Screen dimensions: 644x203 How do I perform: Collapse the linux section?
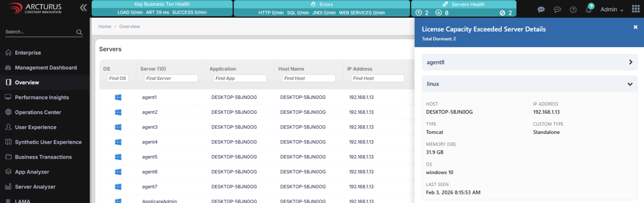click(x=630, y=84)
